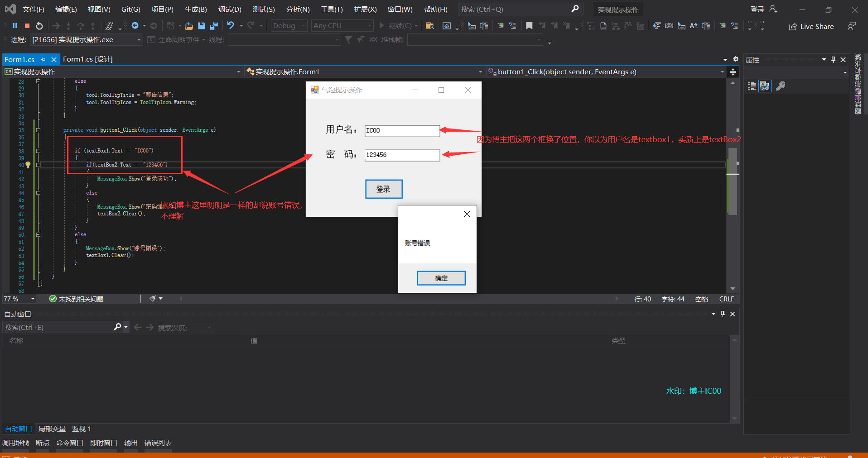Screen dimensions: 868x458
Task: Click the Save All toolbar icon
Action: click(x=214, y=26)
